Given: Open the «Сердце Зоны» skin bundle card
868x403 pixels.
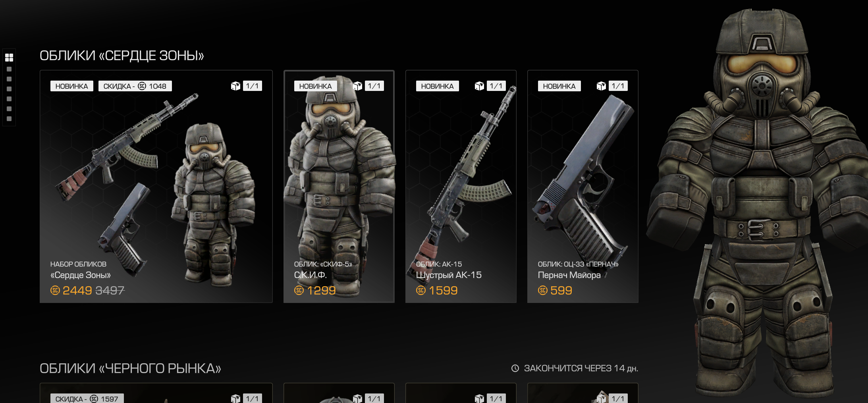Looking at the screenshot, I should point(156,187).
